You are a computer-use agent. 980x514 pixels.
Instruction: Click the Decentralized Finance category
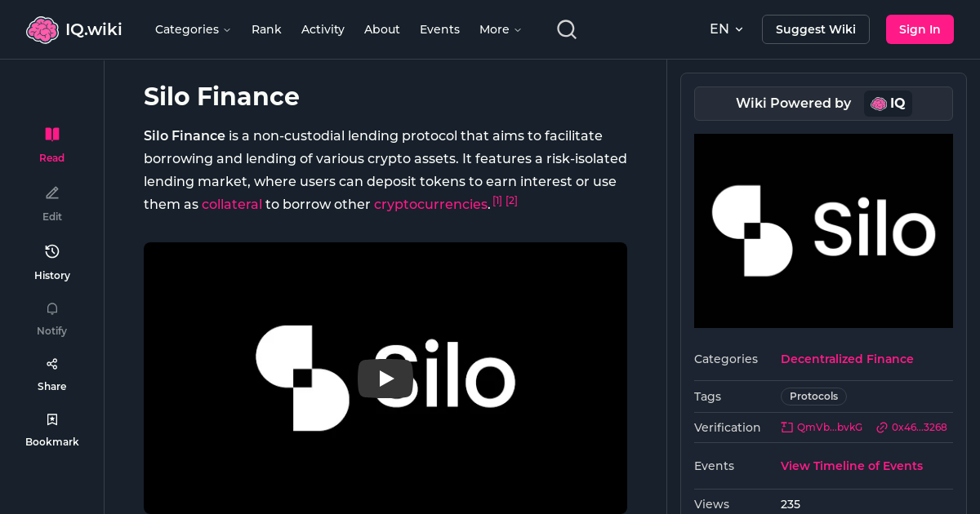click(847, 359)
